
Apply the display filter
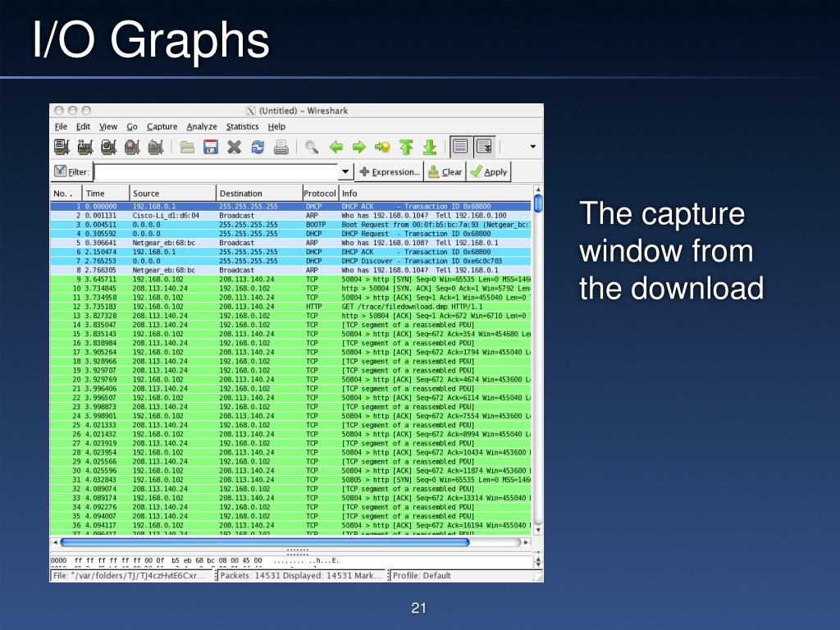489,172
